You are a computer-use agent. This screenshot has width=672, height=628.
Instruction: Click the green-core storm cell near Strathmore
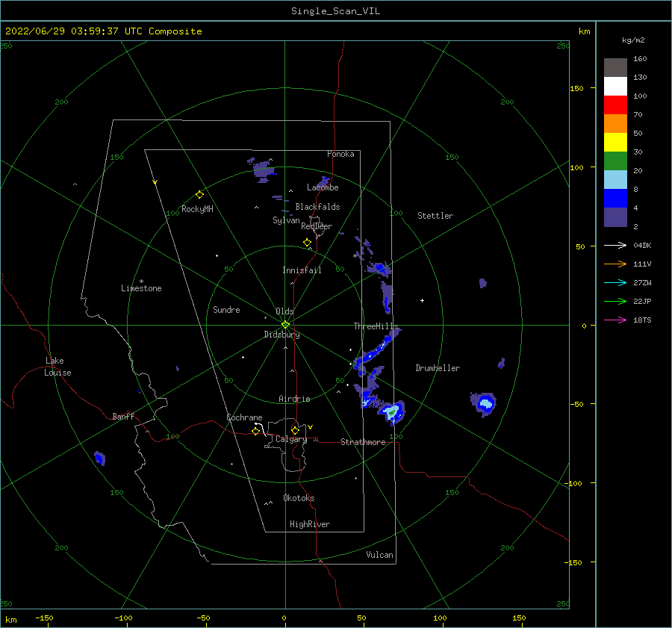point(392,412)
